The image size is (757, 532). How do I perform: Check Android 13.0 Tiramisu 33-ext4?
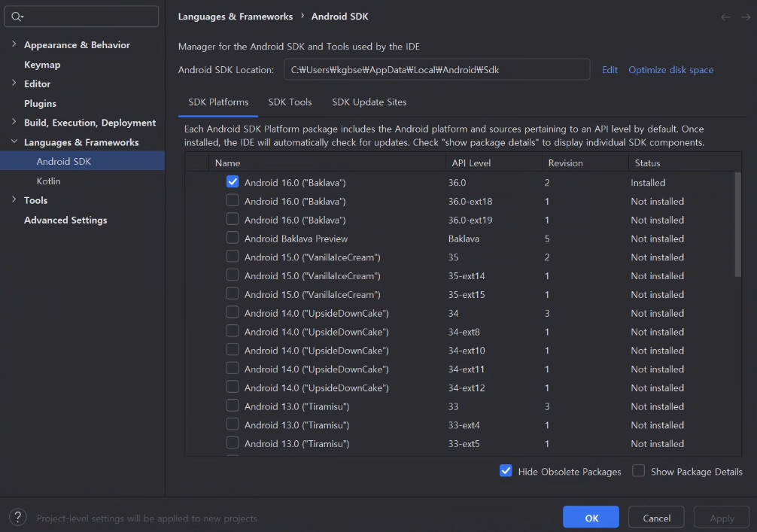[x=233, y=424]
